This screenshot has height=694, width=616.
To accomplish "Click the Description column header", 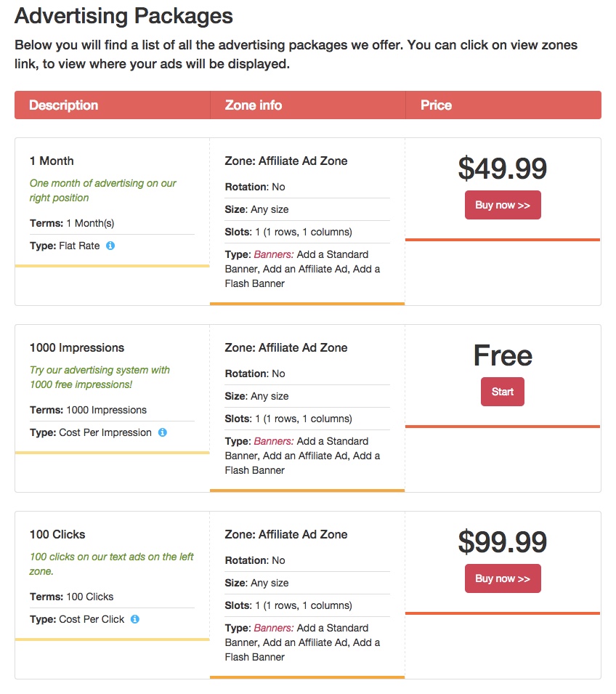I will point(64,105).
